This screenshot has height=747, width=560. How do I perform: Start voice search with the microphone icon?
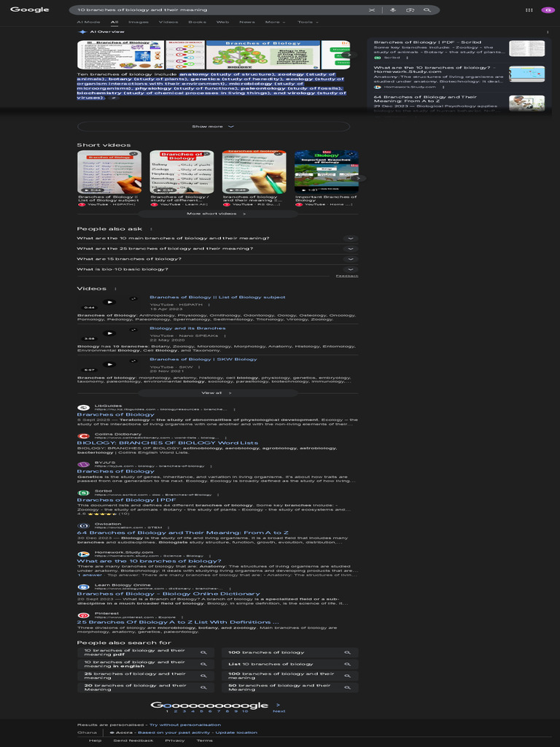coord(393,10)
